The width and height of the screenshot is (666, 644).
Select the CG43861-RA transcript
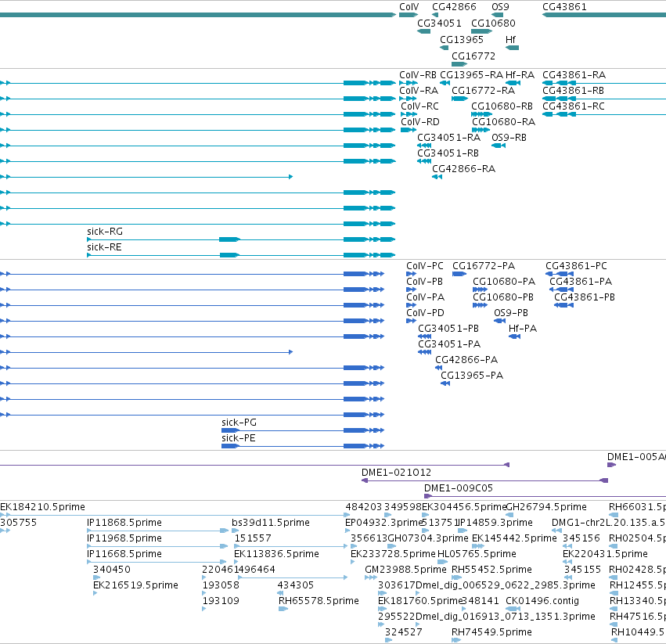[x=604, y=83]
